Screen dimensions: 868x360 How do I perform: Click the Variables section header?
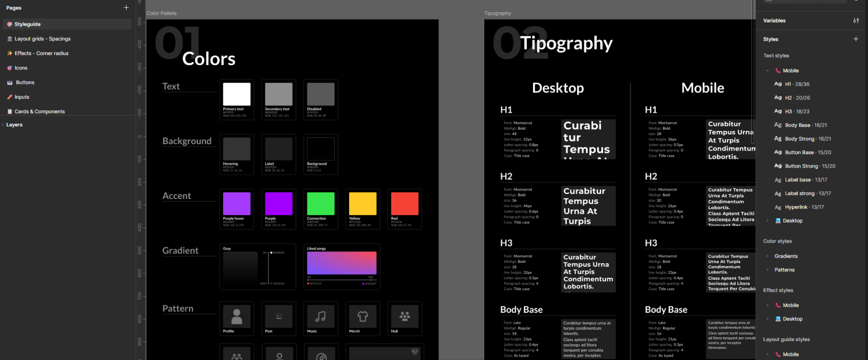pyautogui.click(x=774, y=20)
